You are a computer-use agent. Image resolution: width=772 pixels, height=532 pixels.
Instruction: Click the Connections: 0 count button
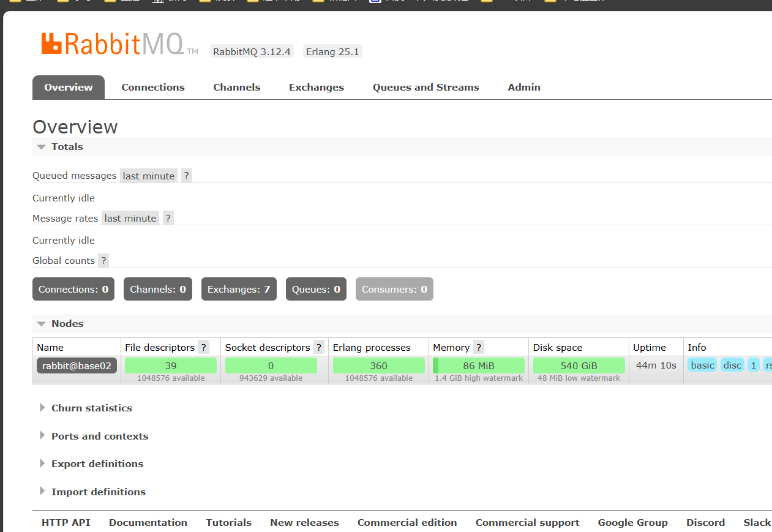point(73,289)
